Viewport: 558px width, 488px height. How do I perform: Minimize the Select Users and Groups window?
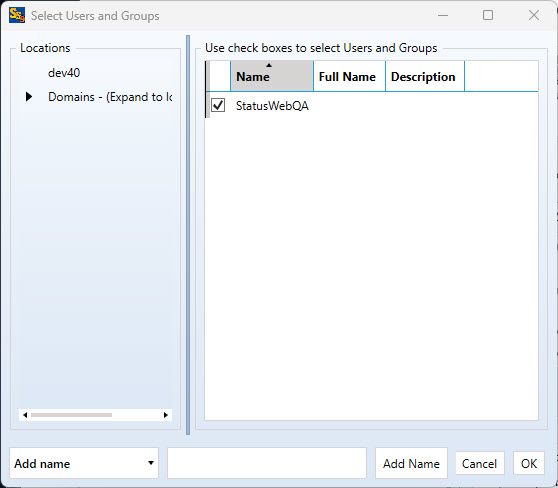pos(443,15)
